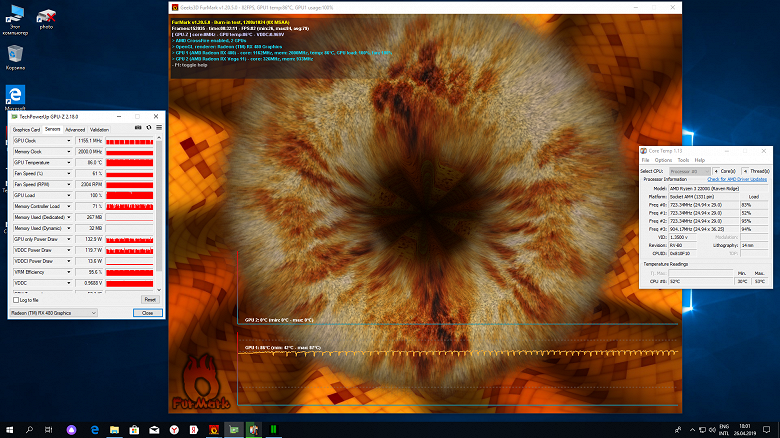The height and width of the screenshot is (438, 780).
Task: Click taskbar search magnifier icon
Action: [x=29, y=430]
